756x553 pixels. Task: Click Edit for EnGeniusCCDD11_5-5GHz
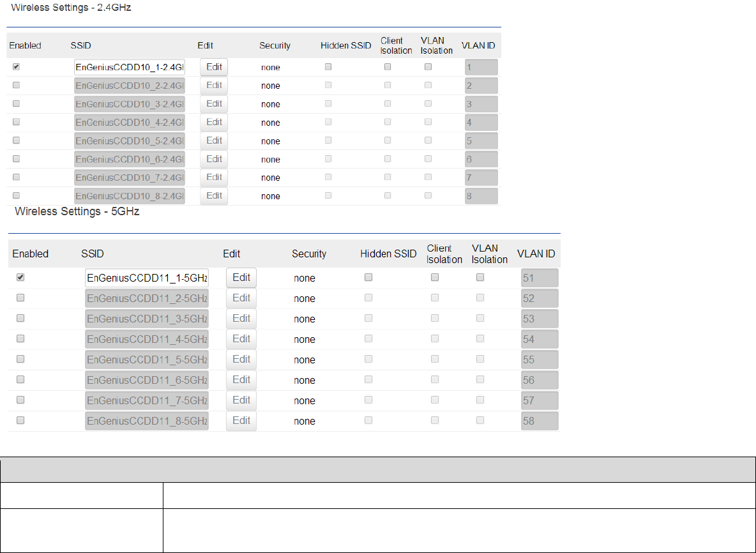click(241, 360)
